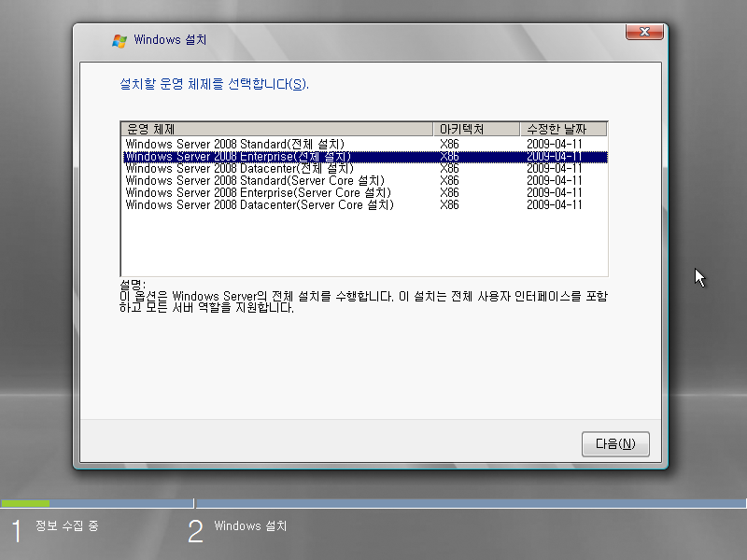This screenshot has width=747, height=560.
Task: Click X86 cell in Enterprise(Server Core 설치) row
Action: (449, 193)
